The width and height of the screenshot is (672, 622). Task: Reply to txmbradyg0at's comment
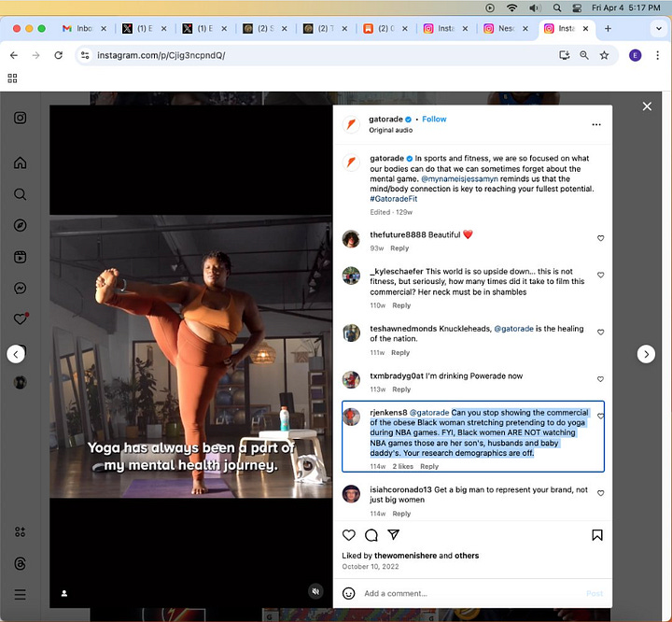[x=401, y=389]
